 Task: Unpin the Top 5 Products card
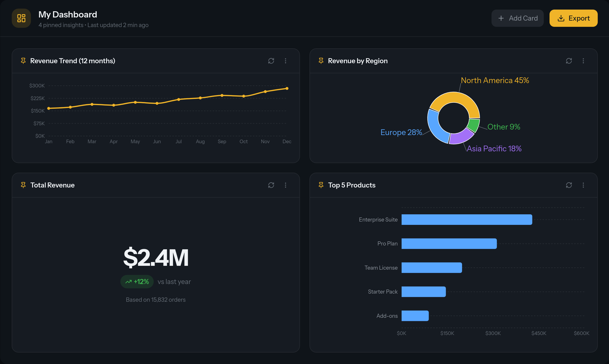click(321, 185)
